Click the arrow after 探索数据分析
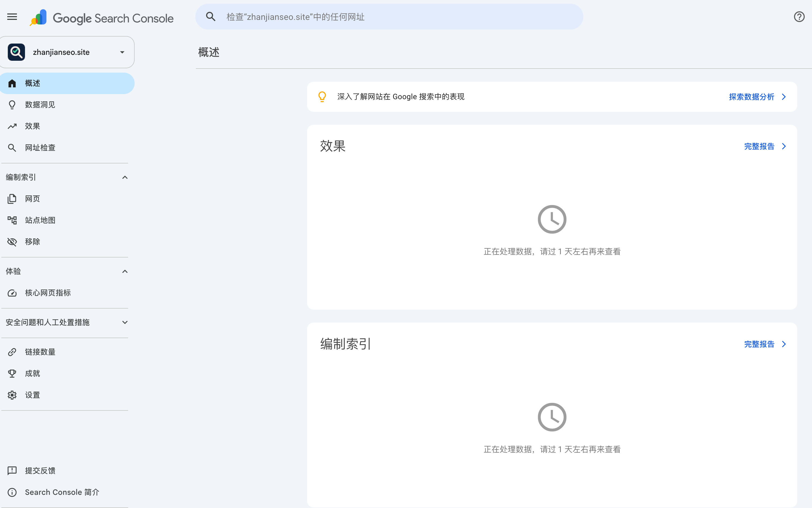The image size is (812, 508). [x=784, y=97]
